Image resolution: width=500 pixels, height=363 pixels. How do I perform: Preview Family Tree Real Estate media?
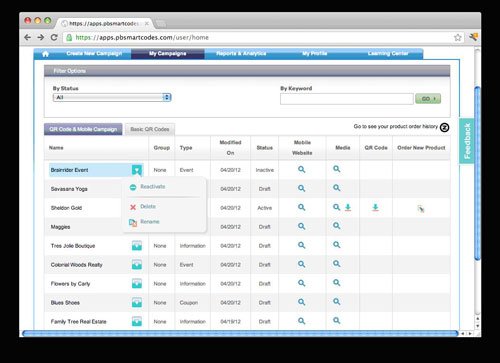[337, 321]
